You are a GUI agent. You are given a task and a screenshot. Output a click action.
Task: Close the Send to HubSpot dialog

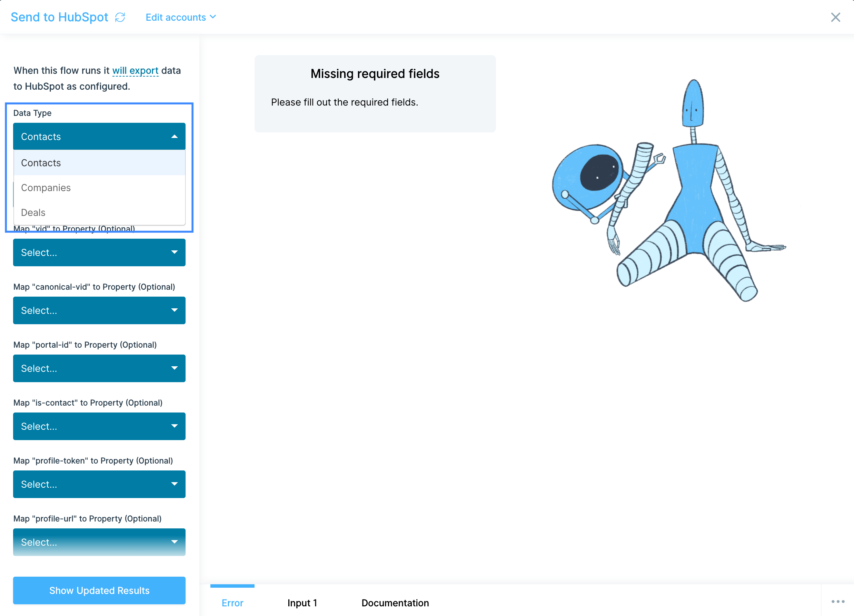(x=835, y=17)
